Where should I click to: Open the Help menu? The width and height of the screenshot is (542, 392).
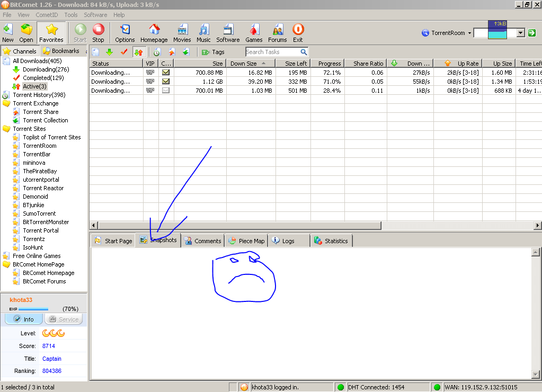pos(119,15)
